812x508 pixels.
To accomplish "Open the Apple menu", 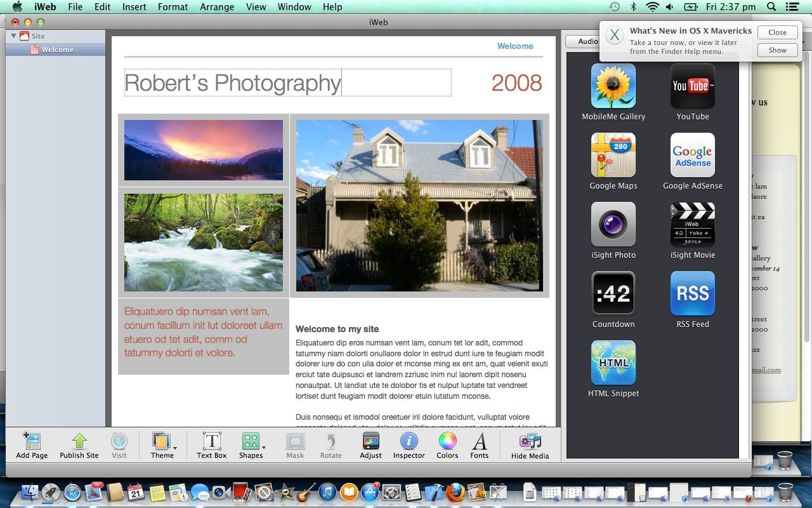I will click(17, 7).
